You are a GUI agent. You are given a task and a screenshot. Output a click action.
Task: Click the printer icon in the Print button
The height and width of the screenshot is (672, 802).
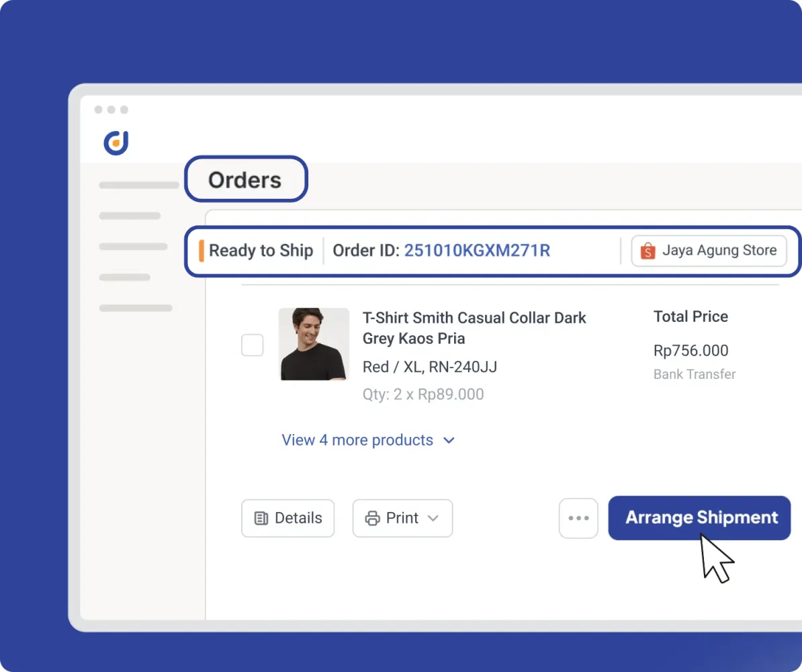[372, 519]
